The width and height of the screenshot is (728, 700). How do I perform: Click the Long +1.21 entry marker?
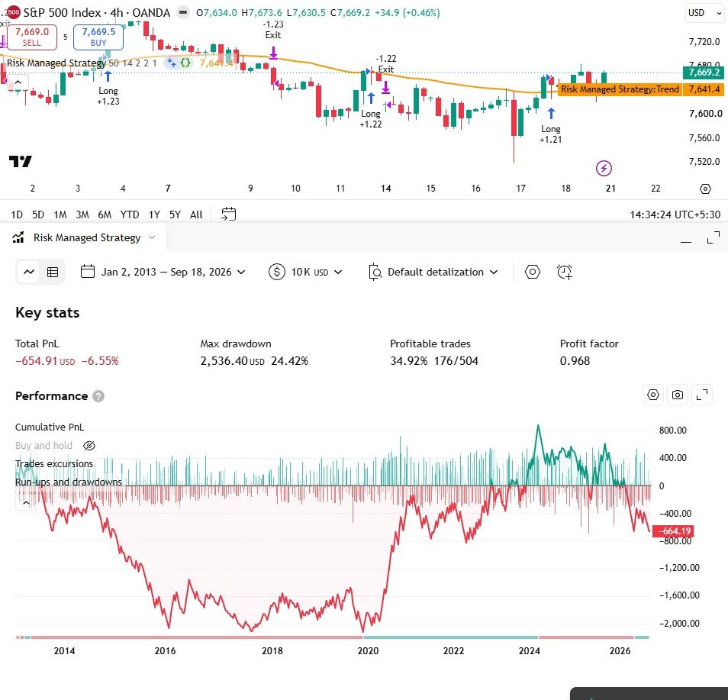pyautogui.click(x=551, y=127)
